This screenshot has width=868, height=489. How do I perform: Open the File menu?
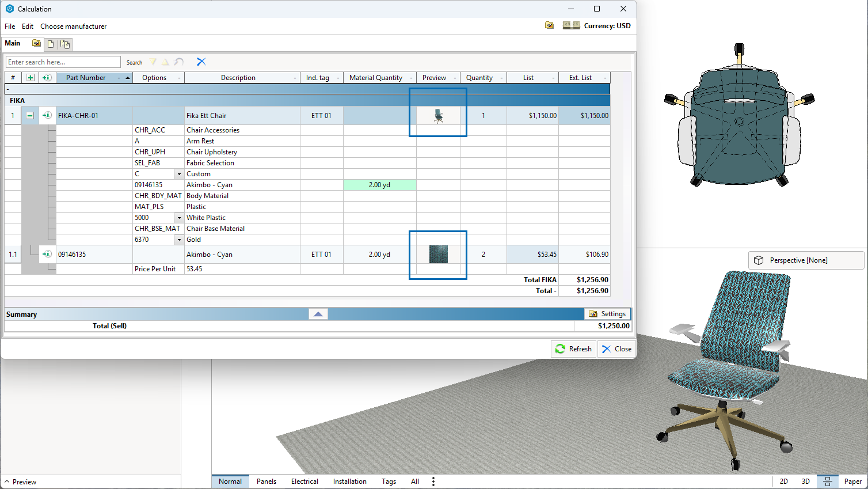click(10, 26)
